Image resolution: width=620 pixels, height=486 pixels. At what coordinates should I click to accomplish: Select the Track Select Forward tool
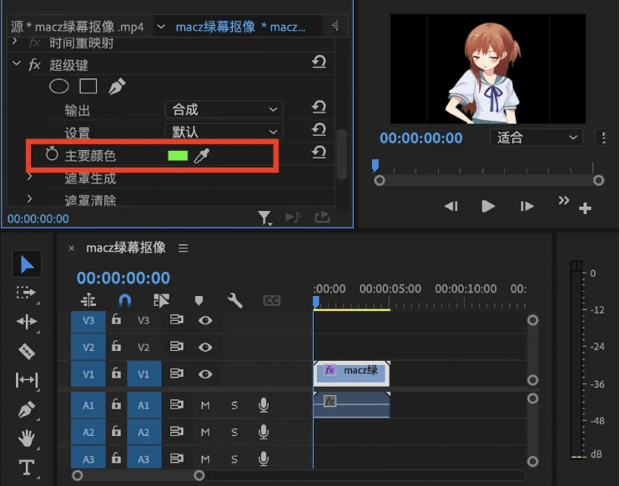click(26, 293)
